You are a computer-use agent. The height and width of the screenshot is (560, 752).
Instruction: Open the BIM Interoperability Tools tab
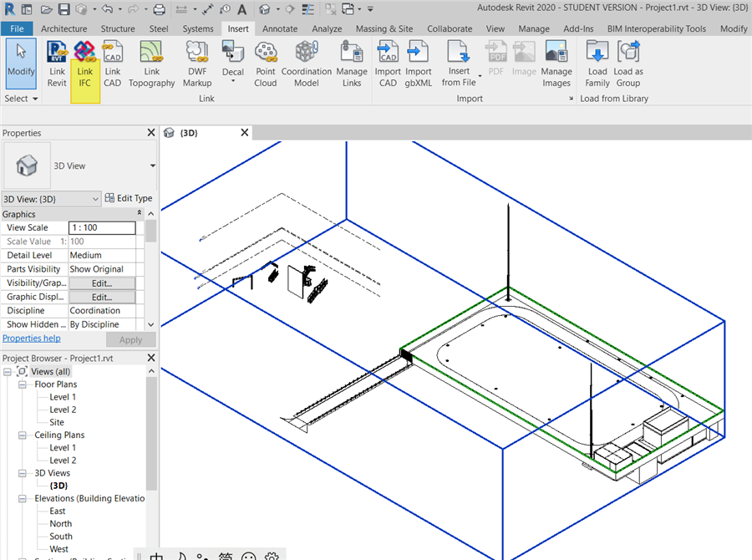click(x=657, y=28)
